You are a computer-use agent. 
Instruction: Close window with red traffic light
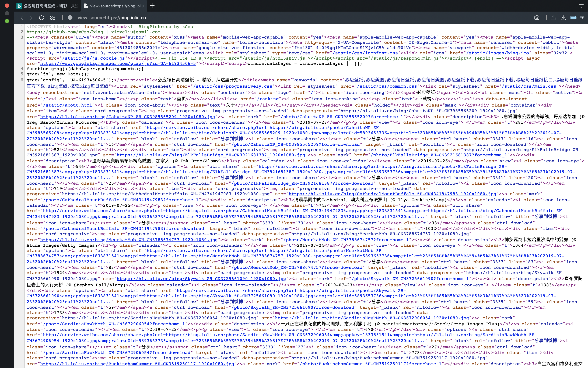click(x=7, y=5)
